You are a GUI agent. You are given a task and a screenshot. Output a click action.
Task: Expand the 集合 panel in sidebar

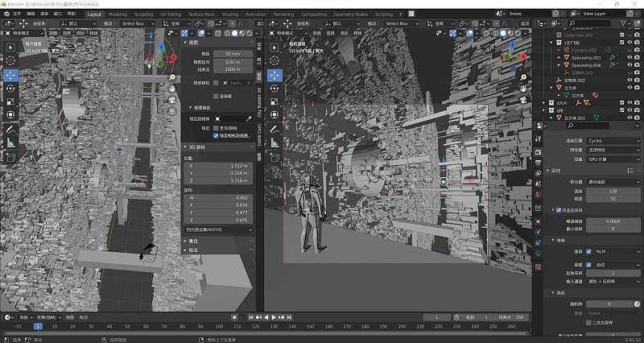click(x=186, y=241)
